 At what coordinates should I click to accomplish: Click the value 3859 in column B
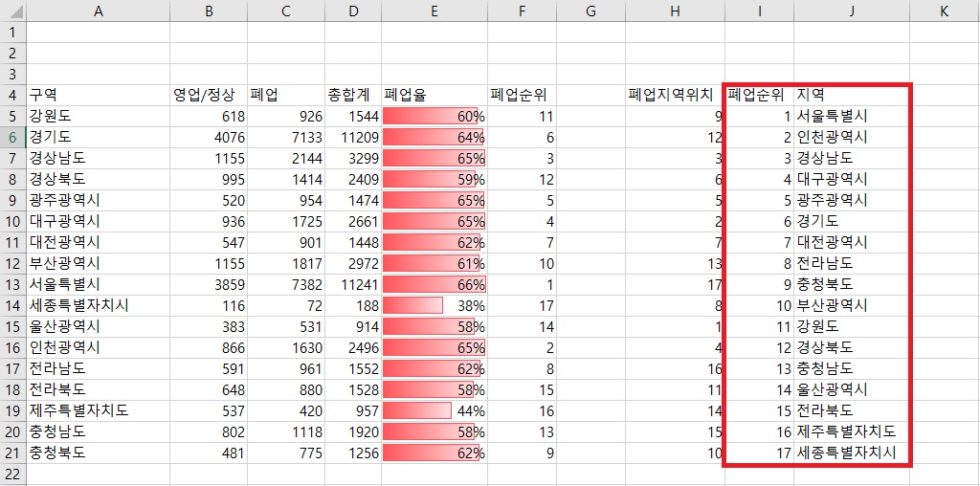[229, 285]
